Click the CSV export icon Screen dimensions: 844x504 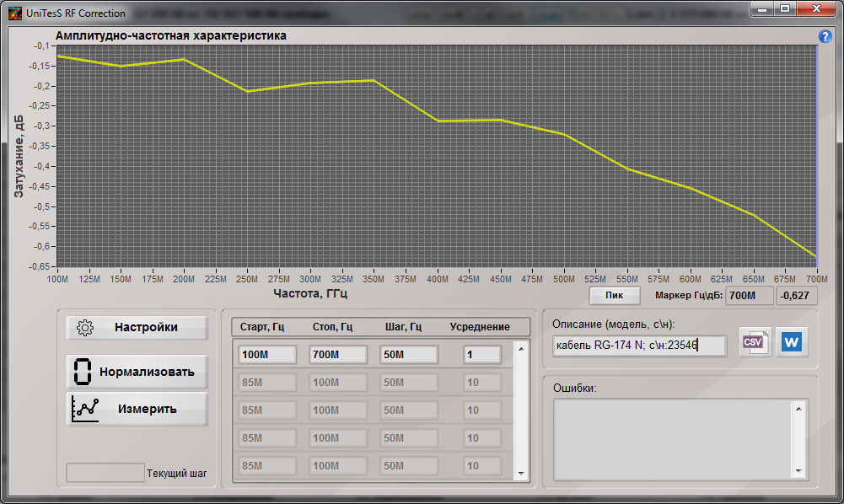coord(755,342)
